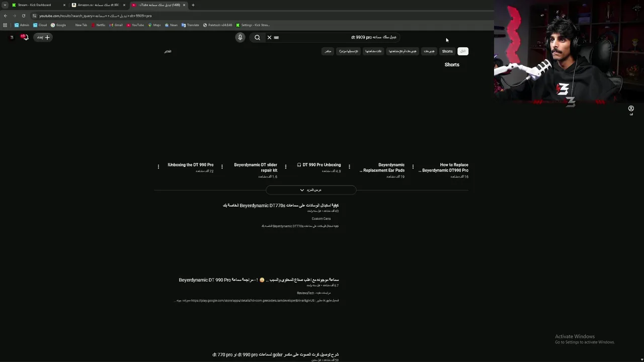Open the golxr dt 770 pro tutorial video title

point(276,354)
